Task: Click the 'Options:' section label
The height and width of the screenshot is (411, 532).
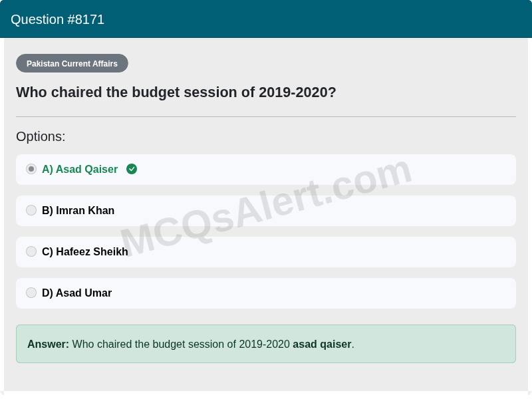Action: (41, 136)
